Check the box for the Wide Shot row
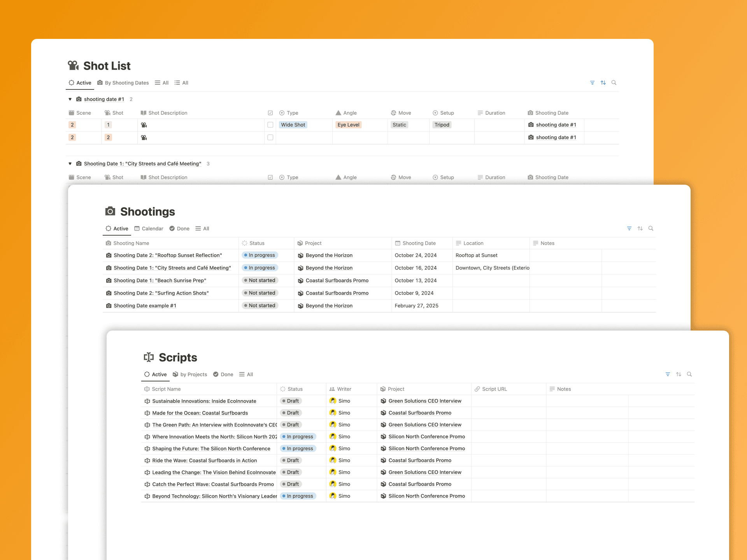The height and width of the screenshot is (560, 747). (x=270, y=125)
